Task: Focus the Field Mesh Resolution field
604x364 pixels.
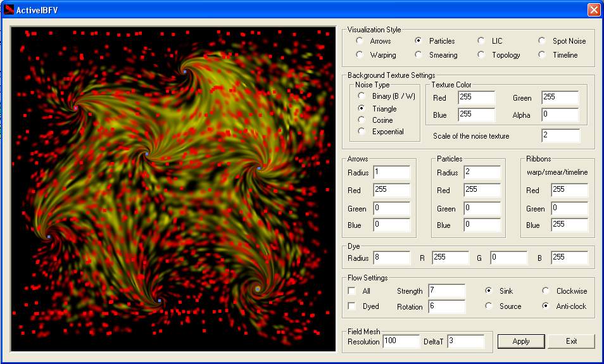Action: [x=400, y=342]
